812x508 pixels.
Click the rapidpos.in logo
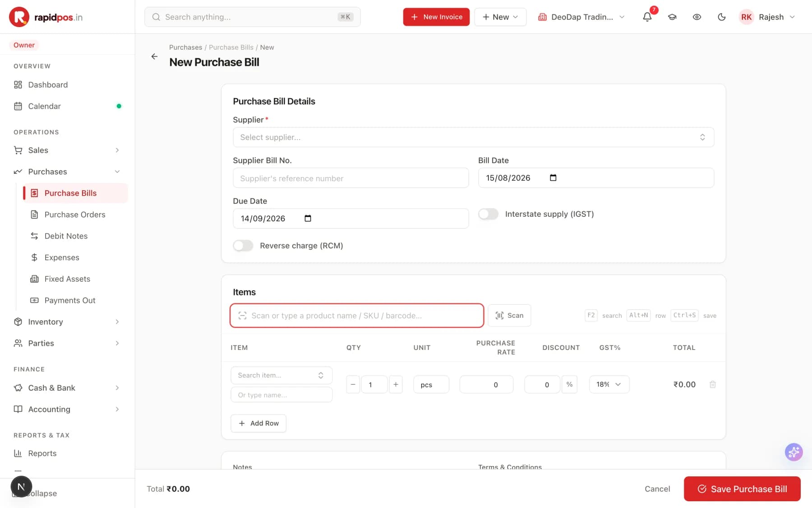pyautogui.click(x=46, y=17)
